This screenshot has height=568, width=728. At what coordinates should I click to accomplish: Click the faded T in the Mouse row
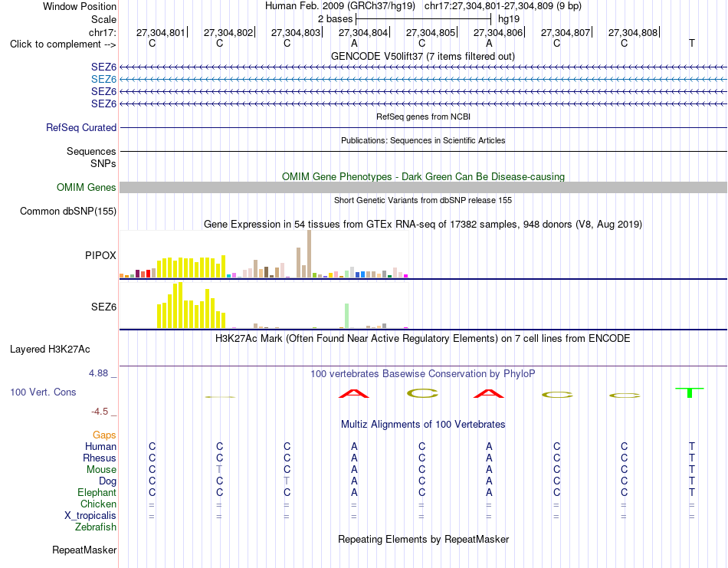coord(219,469)
